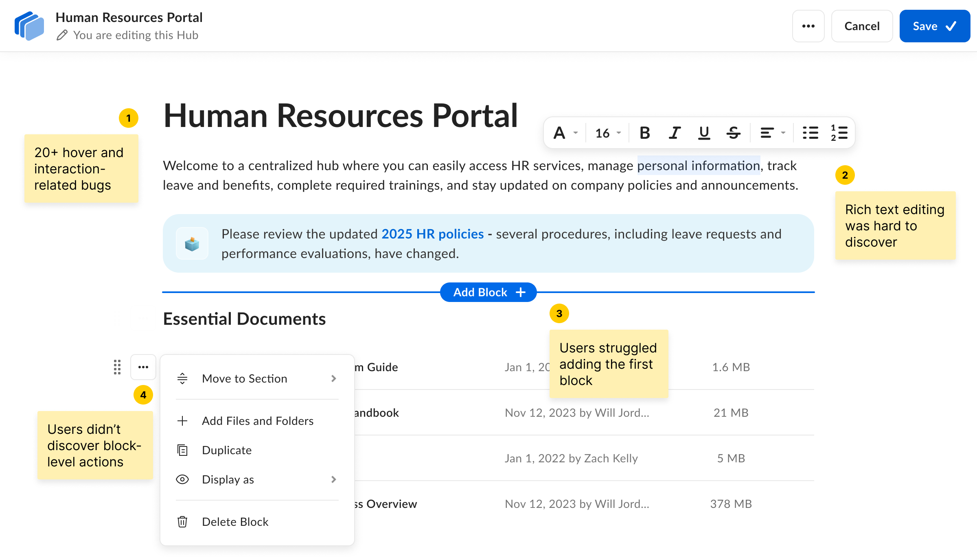Save the hub changes
977x560 pixels.
coord(935,26)
